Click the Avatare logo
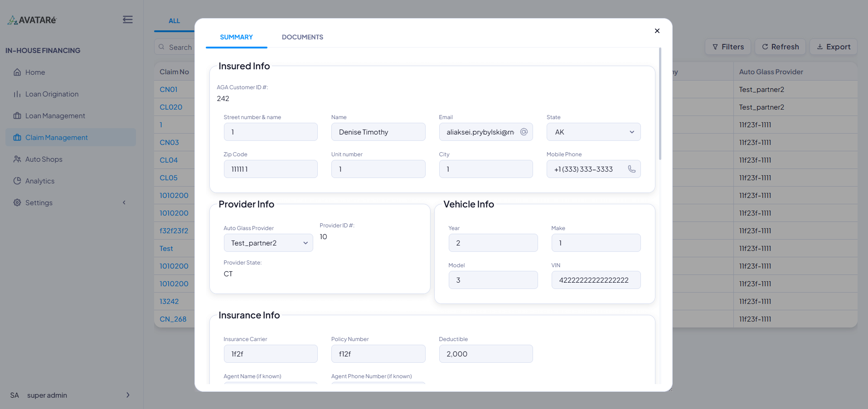The height and width of the screenshot is (409, 868). click(x=32, y=20)
